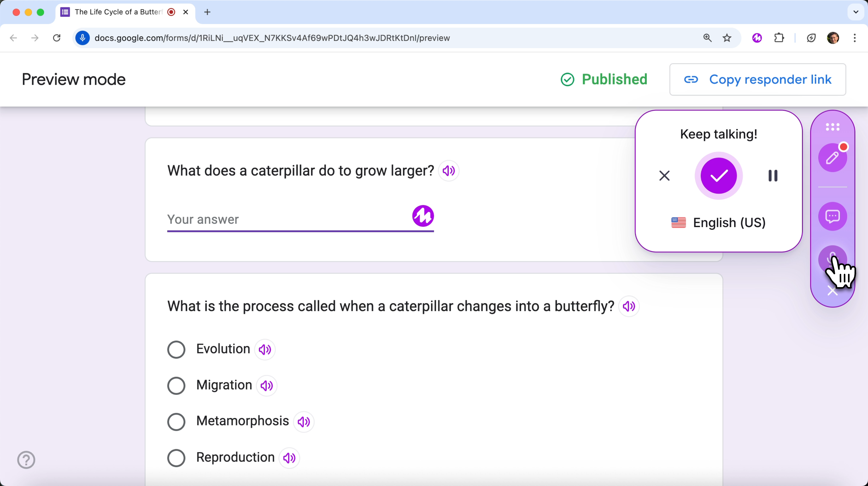Click the Murf logo inside the answer field

click(x=423, y=216)
